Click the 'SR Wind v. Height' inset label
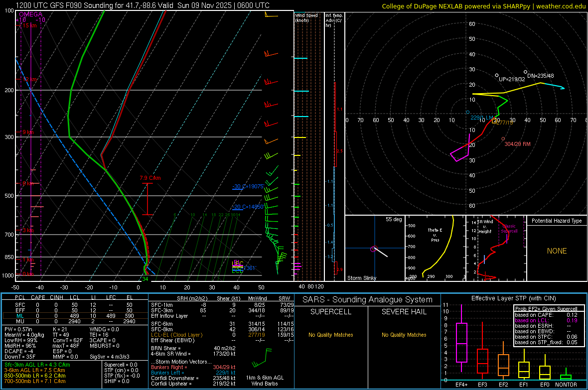Viewport: 588px width, 390px height. tap(485, 227)
